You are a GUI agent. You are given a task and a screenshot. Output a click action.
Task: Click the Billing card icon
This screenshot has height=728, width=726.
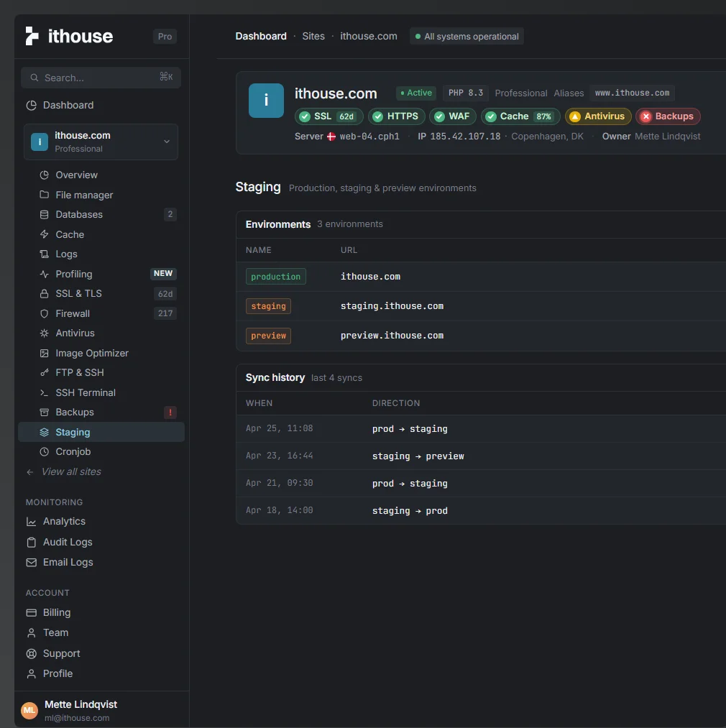click(31, 613)
